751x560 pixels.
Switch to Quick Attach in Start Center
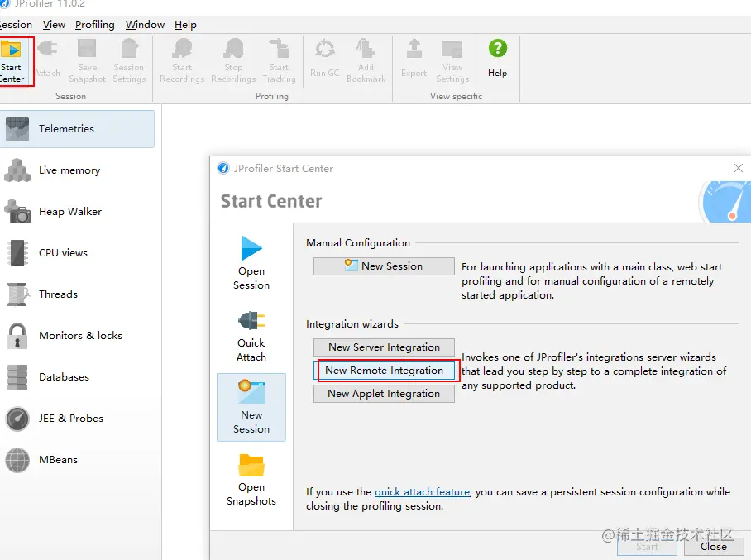click(x=251, y=335)
